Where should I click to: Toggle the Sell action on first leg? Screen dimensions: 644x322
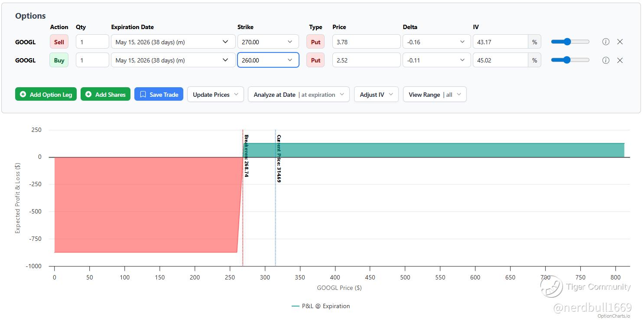59,42
